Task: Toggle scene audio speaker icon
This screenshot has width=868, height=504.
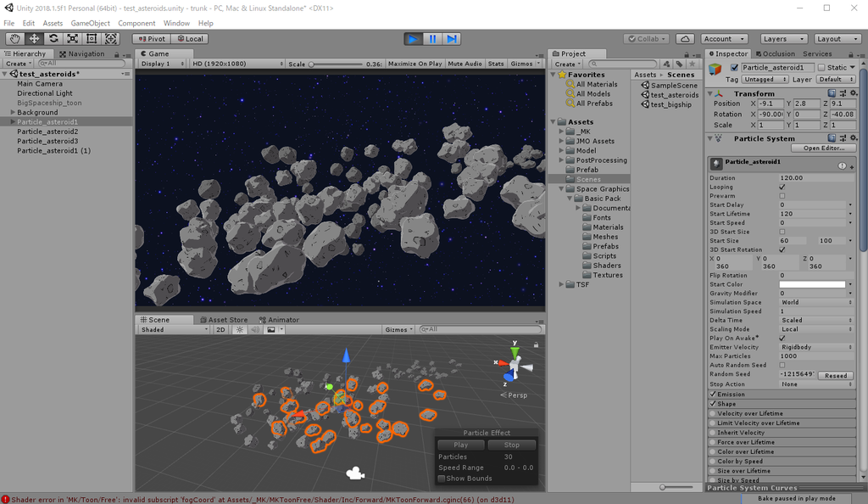Action: (255, 329)
